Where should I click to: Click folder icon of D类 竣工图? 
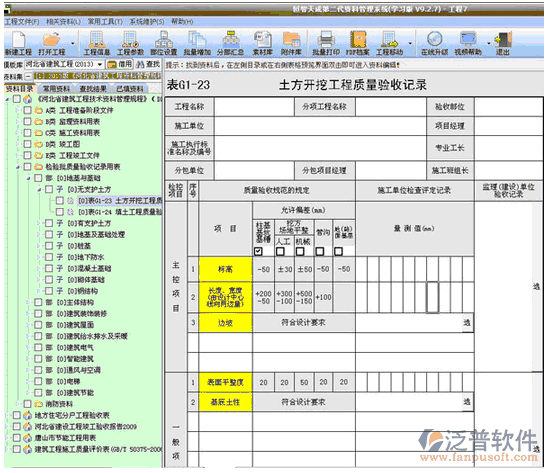point(39,144)
